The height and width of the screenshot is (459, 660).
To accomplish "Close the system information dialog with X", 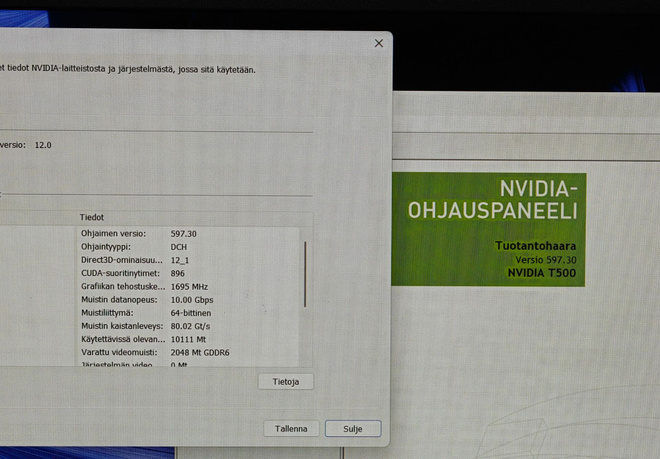I will tap(379, 43).
